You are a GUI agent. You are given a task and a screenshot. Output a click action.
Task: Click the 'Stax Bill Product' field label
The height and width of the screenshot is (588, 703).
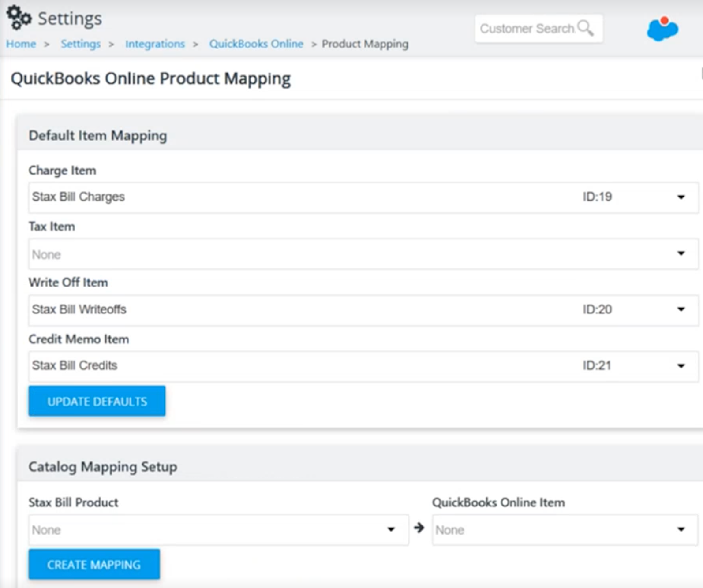pos(73,502)
